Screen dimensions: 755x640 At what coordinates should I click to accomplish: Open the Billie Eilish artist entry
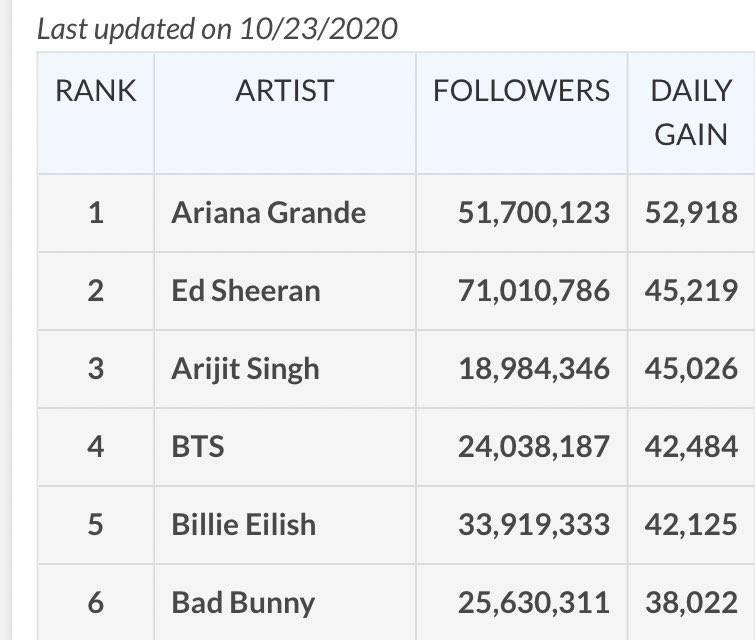click(x=243, y=524)
